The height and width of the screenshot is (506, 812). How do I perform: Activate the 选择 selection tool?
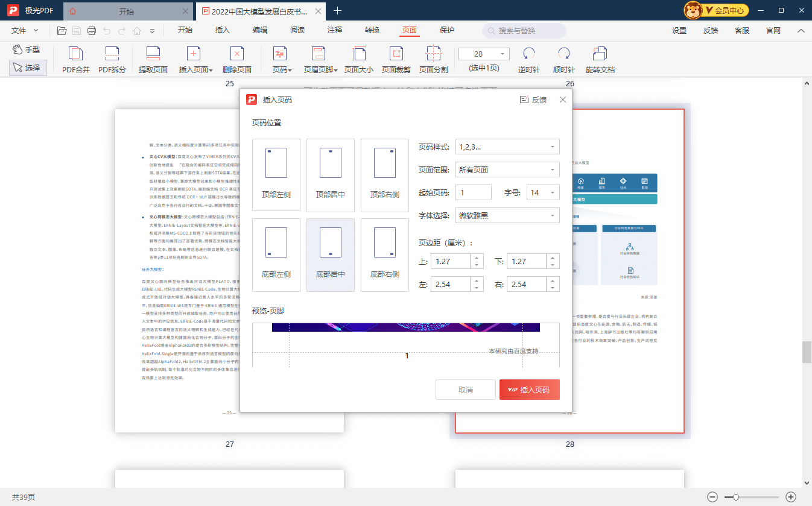[28, 68]
